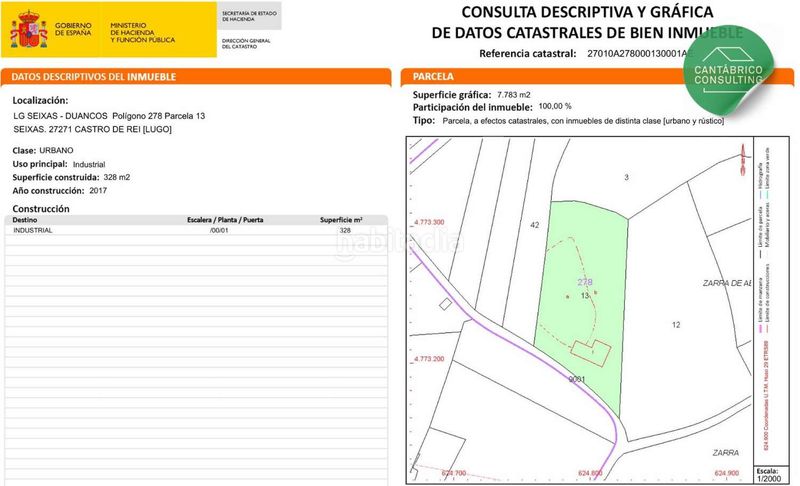Click the purple polygon number '278' on the map
The height and width of the screenshot is (486, 800).
pos(585,282)
